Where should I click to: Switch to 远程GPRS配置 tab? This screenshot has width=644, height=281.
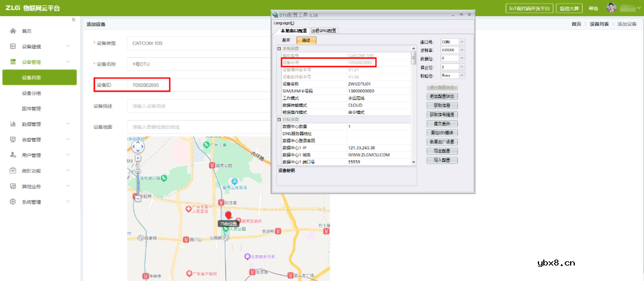pos(324,31)
